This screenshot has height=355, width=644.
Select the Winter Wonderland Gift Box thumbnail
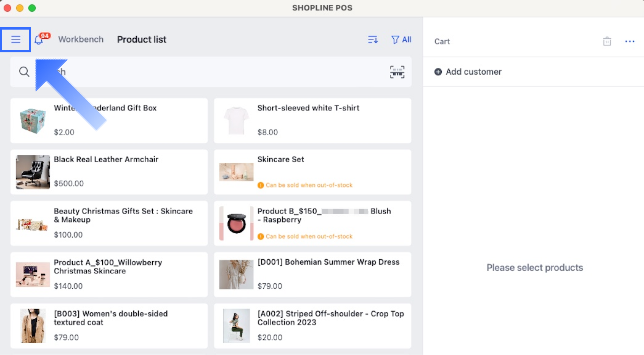point(33,121)
